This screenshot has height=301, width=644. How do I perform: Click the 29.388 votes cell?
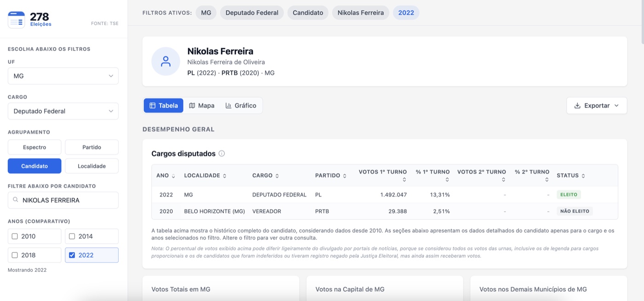pyautogui.click(x=397, y=211)
